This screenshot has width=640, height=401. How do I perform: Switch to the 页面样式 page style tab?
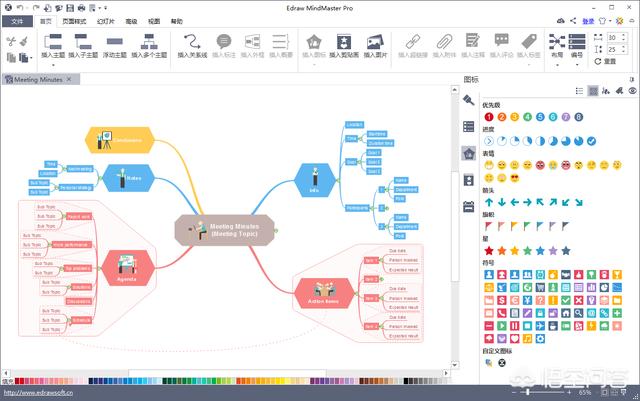(74, 21)
